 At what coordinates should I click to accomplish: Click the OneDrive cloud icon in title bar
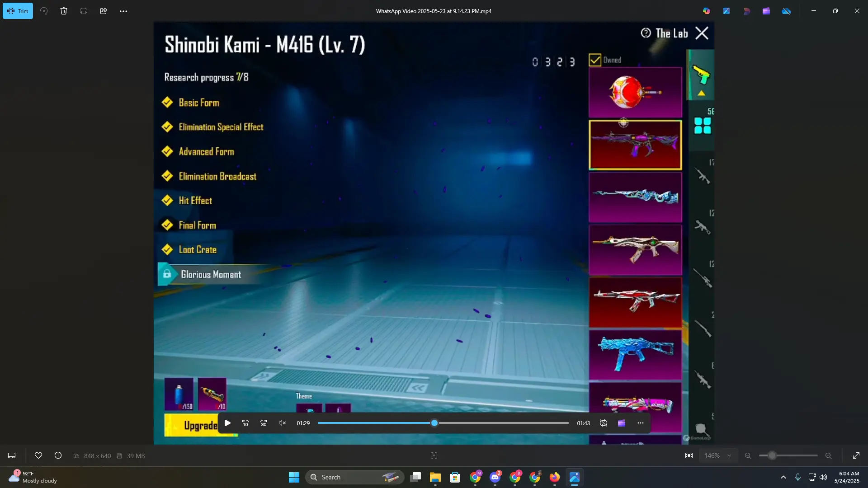click(787, 11)
